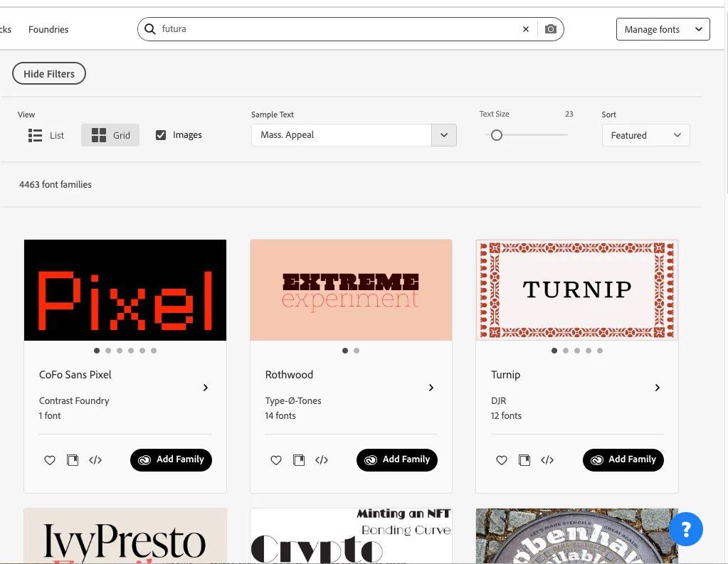728x564 pixels.
Task: Open the Manage fonts dropdown
Action: [663, 29]
